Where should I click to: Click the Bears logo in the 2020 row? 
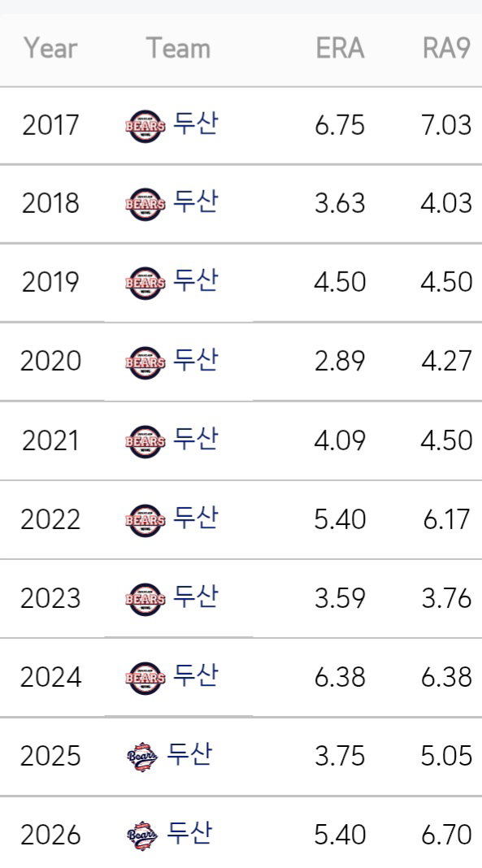click(145, 362)
